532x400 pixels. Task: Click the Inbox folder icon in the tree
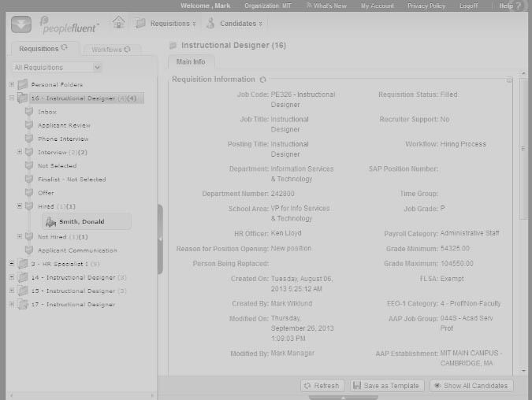29,112
